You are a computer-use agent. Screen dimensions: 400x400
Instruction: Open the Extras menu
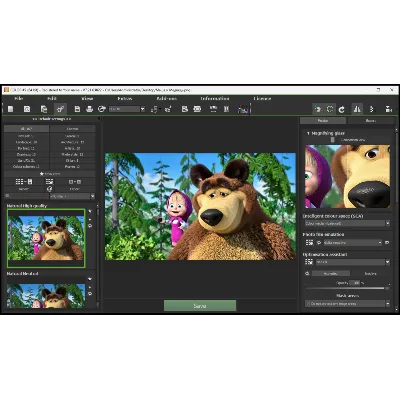(125, 99)
